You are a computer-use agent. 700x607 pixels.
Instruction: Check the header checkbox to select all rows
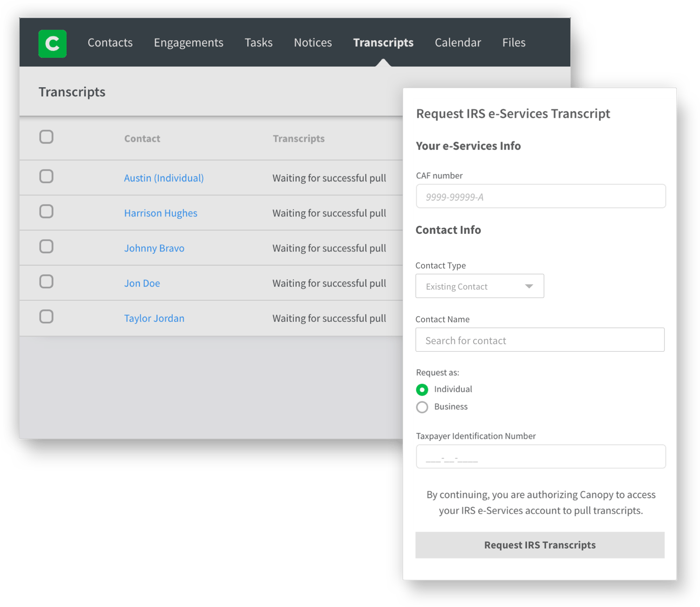coord(46,137)
